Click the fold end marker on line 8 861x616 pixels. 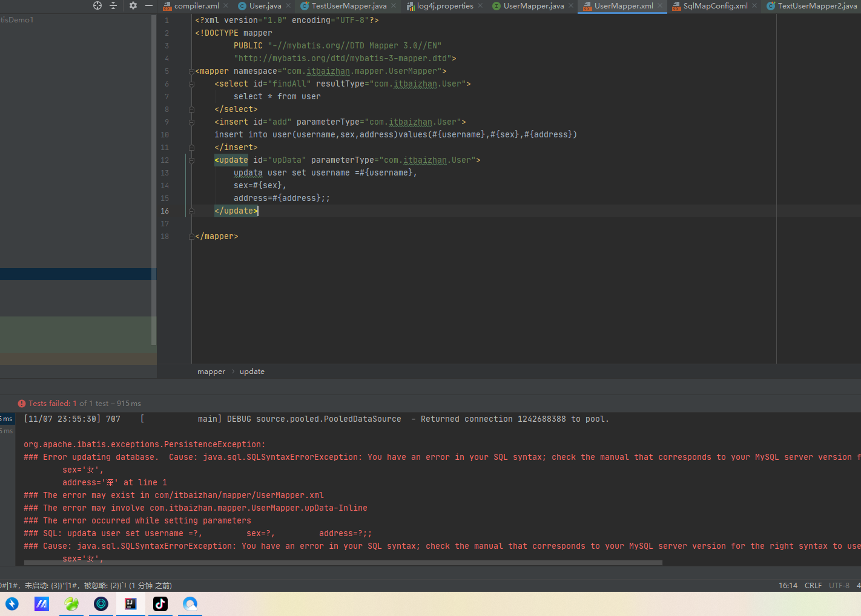pos(191,110)
